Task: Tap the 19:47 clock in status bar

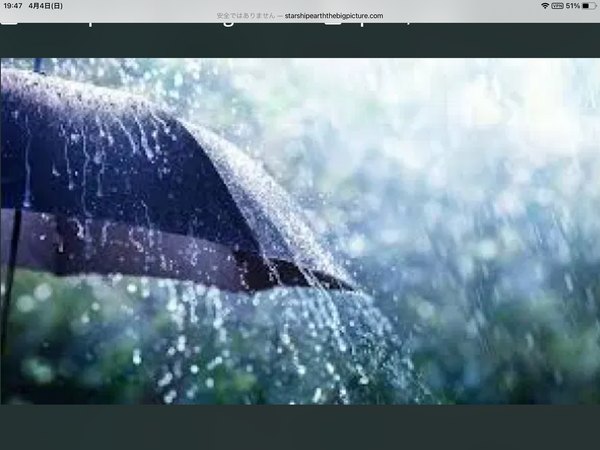Action: click(x=12, y=6)
